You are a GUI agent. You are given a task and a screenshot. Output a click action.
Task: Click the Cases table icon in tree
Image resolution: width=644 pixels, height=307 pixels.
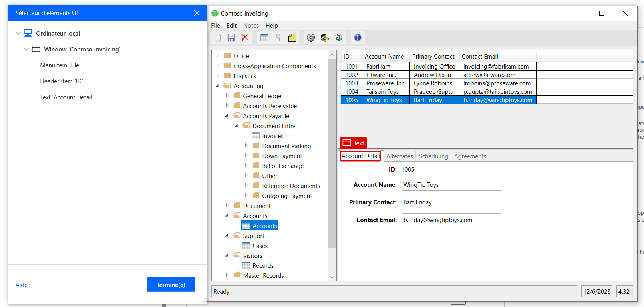click(246, 246)
